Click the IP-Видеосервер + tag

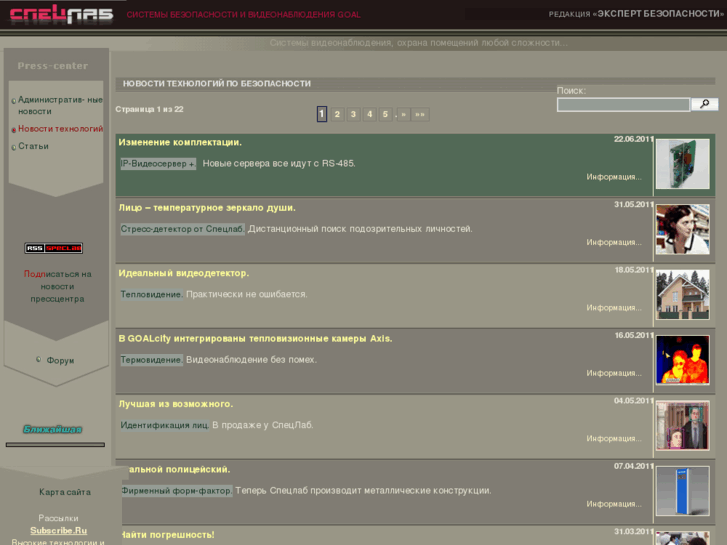pyautogui.click(x=158, y=164)
